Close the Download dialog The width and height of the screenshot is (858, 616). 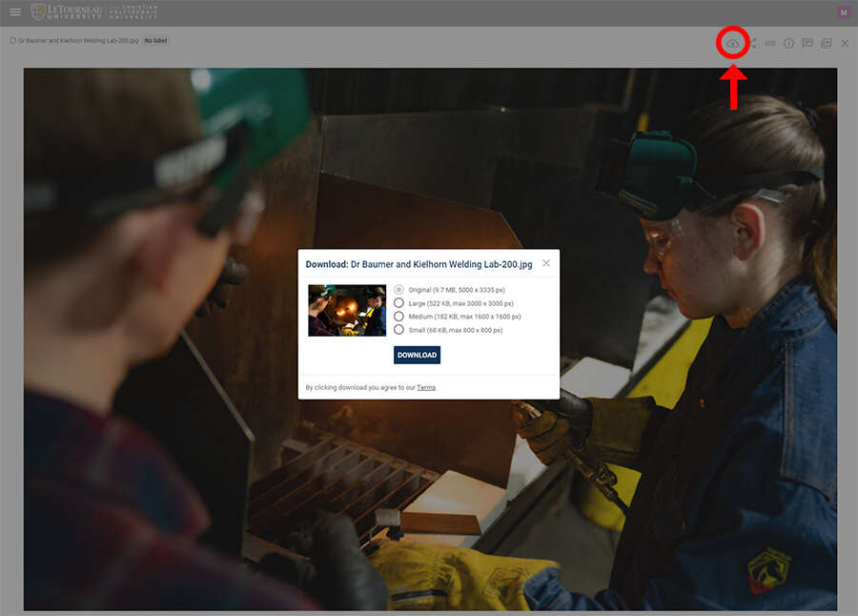pos(546,263)
